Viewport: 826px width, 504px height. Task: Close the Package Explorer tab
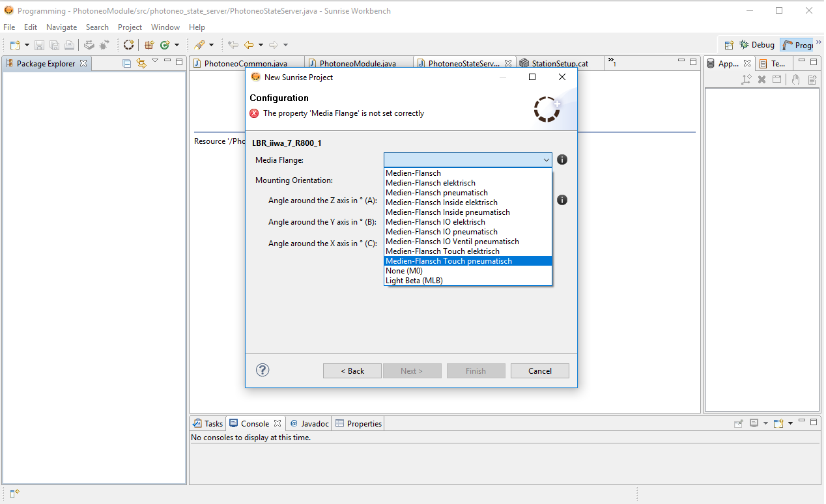point(83,63)
